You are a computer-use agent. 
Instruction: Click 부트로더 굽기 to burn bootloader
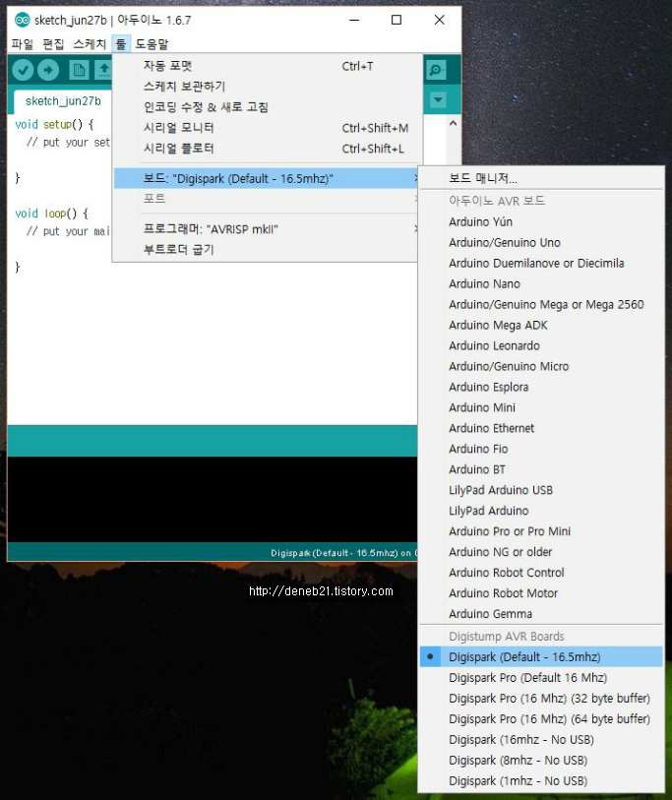179,250
